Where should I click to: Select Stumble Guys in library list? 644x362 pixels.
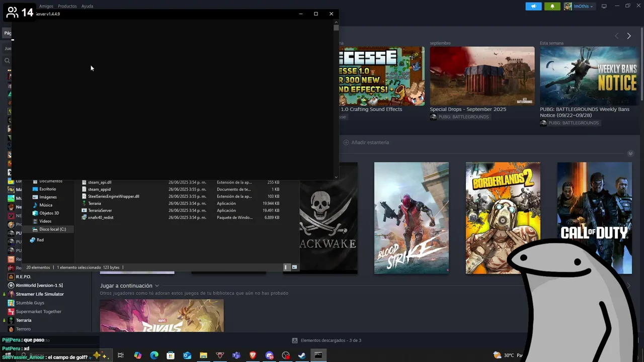[x=30, y=303]
